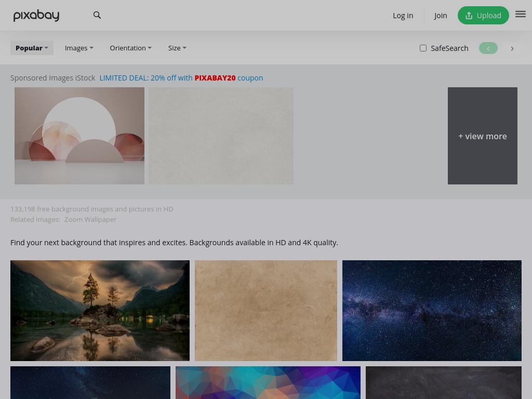Open the sponsored gray paper texture image
Screen dimensions: 532x399
coord(221,136)
